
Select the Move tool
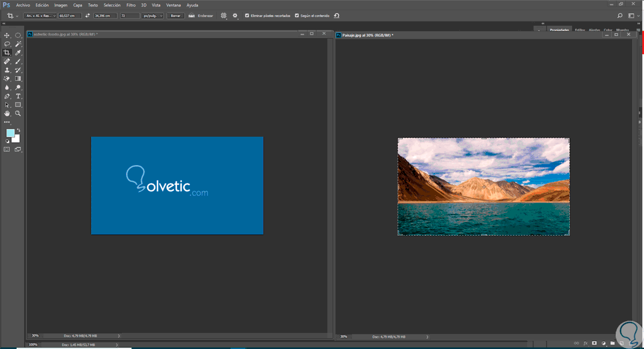7,35
